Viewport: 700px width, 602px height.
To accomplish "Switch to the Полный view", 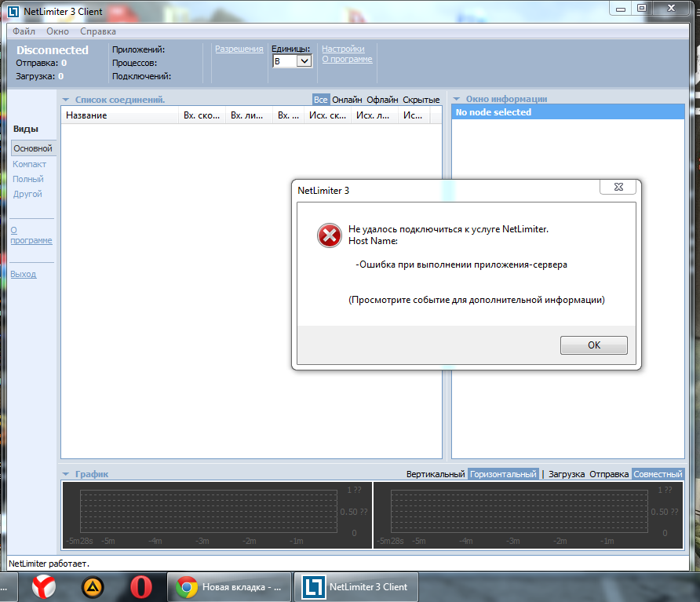I will [27, 179].
